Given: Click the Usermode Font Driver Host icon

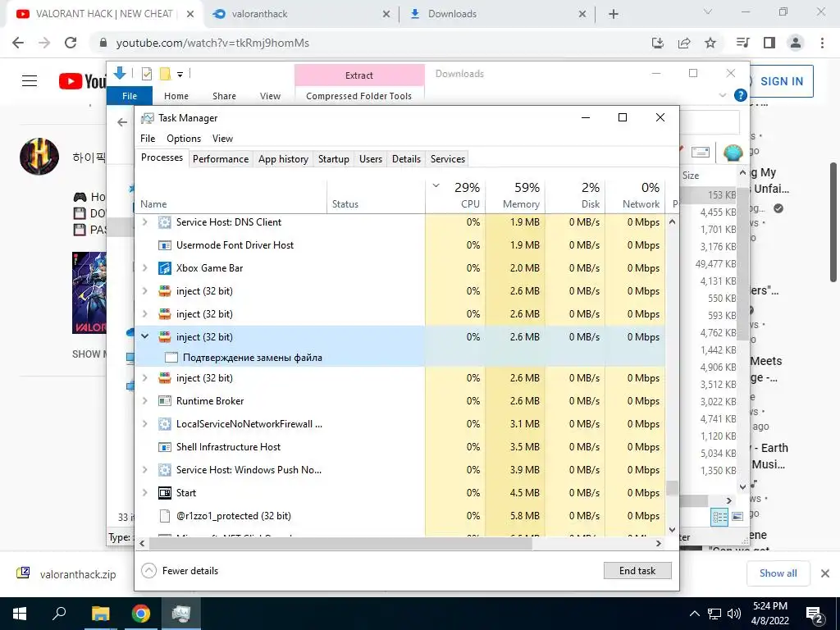Looking at the screenshot, I should click(x=164, y=244).
